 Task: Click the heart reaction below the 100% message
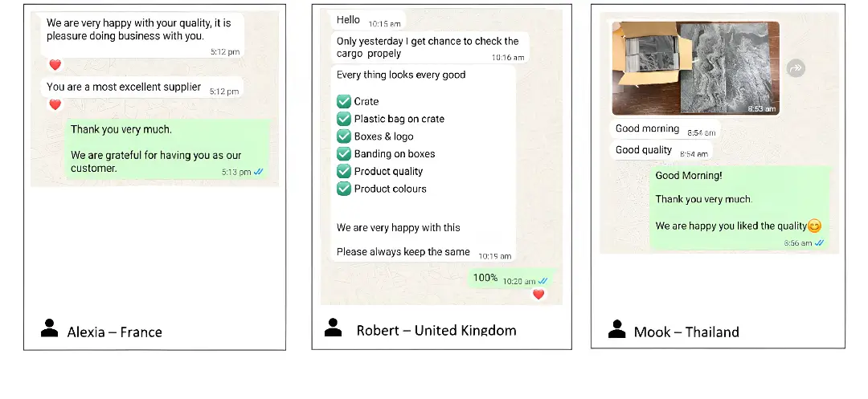tap(538, 294)
